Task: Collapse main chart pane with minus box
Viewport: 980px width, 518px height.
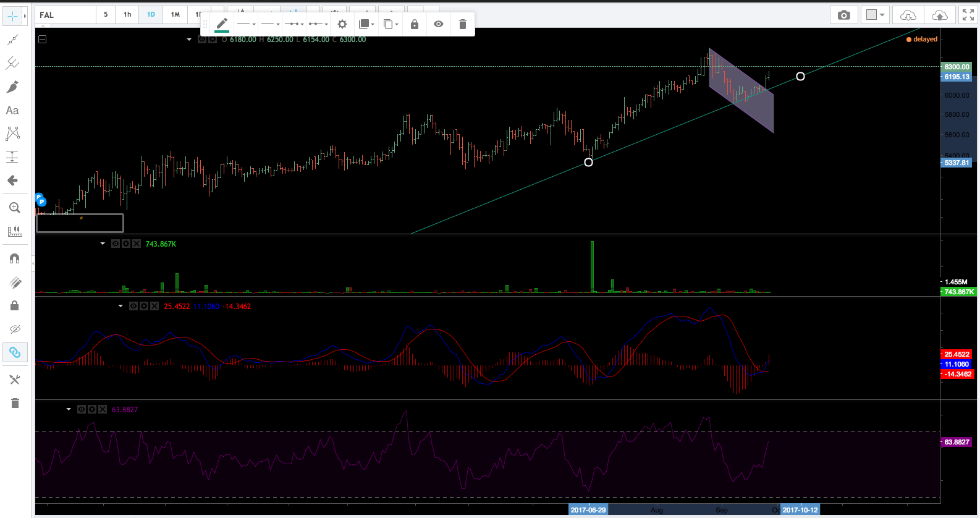Action: (42, 39)
